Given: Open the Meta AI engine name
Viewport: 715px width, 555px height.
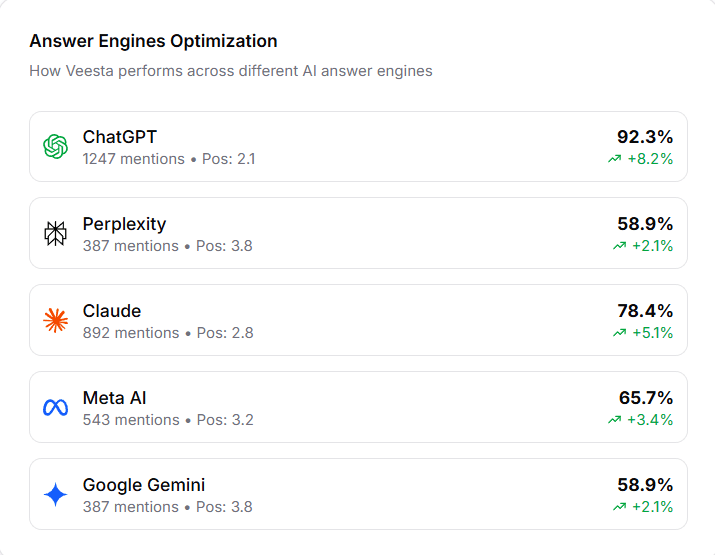Looking at the screenshot, I should [x=115, y=398].
